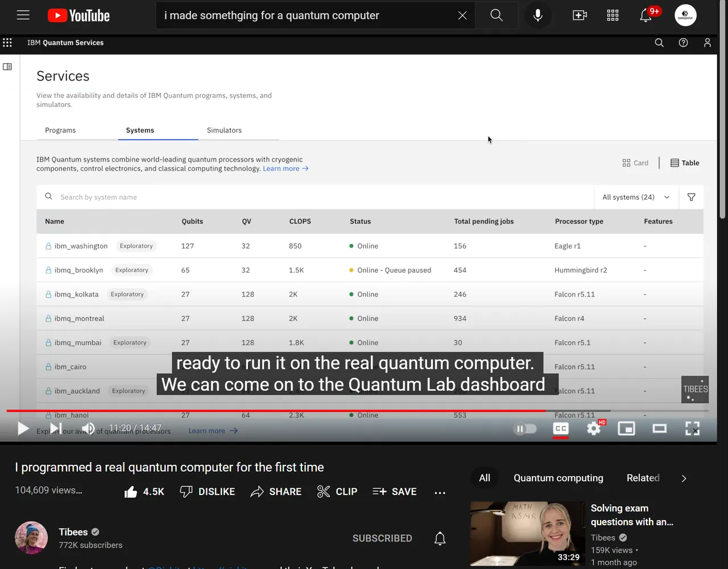Screen dimensions: 728x569
Task: Open the account avatar menu
Action: (x=685, y=15)
